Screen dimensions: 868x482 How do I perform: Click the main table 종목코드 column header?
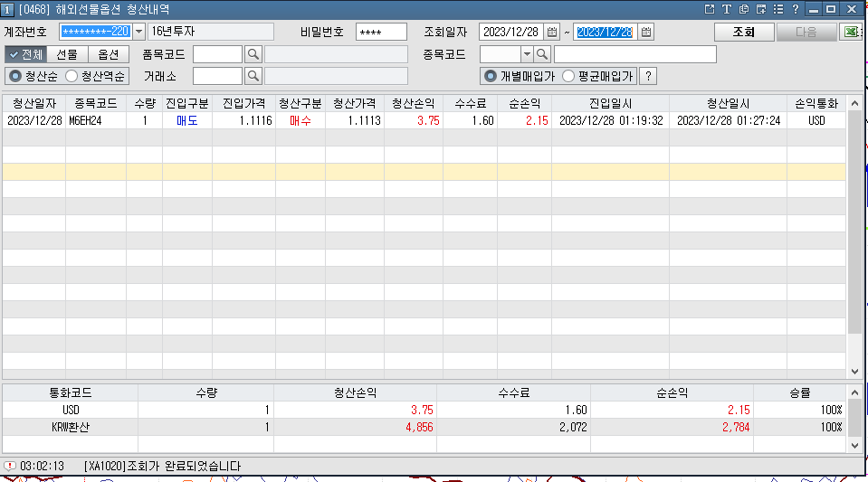96,103
